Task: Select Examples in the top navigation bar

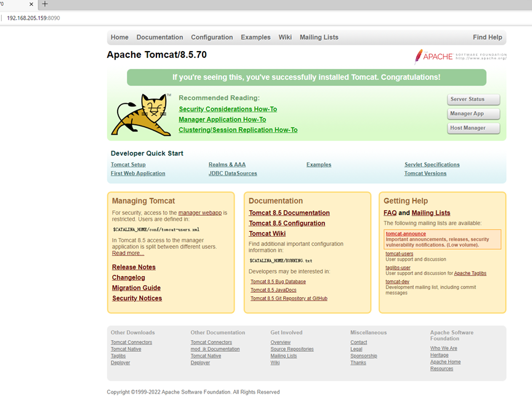Action: (256, 38)
